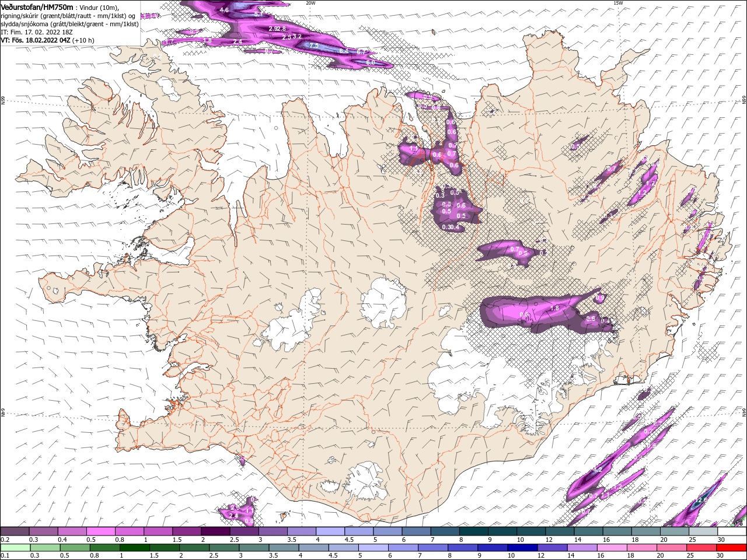Pick the palest green 0.1 rain legend swatch
The image size is (747, 560).
point(15,548)
